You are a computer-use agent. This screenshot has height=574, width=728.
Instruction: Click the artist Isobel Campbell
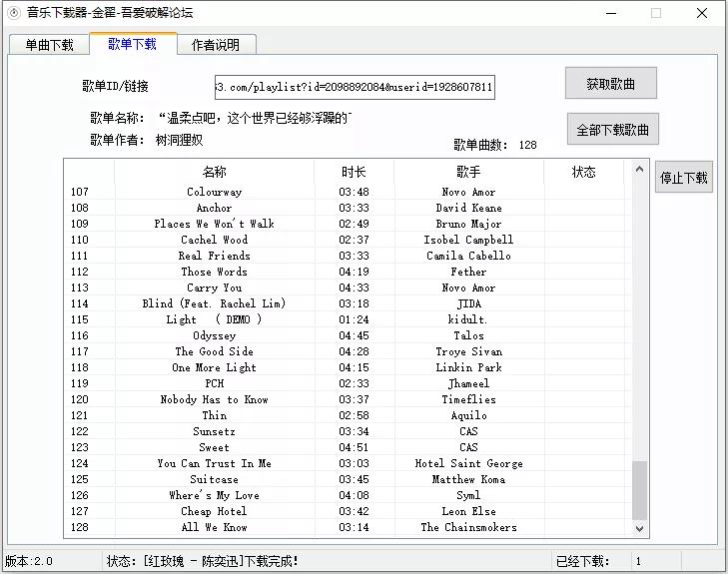[x=468, y=240]
